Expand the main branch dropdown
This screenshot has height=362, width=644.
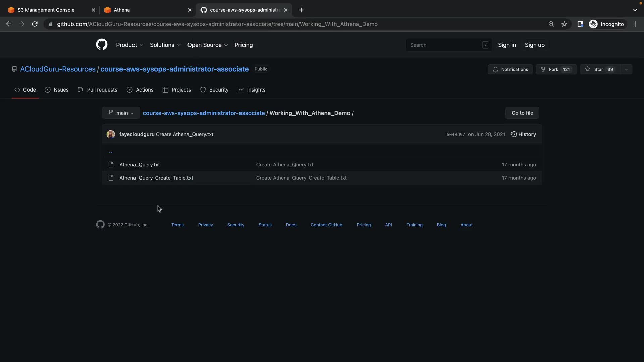(121, 113)
